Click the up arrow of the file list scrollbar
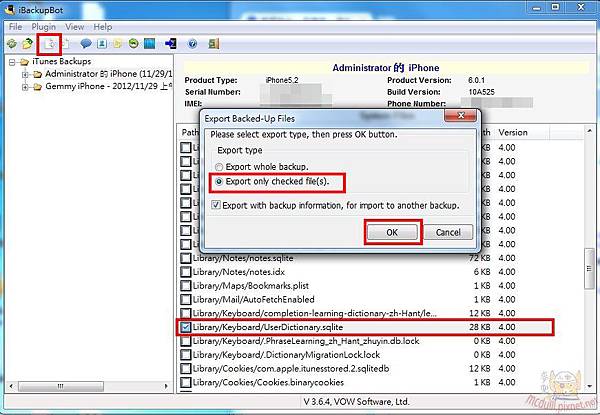The height and width of the screenshot is (415, 600). [x=589, y=131]
